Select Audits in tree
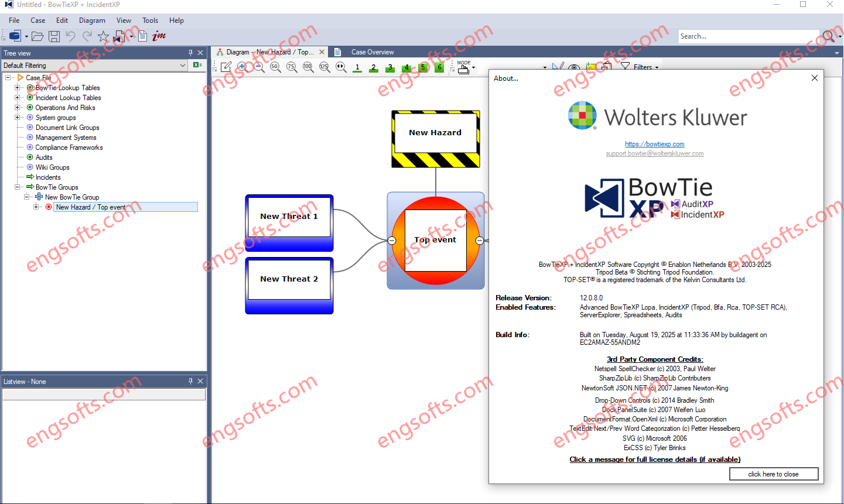844x504 pixels. point(44,157)
